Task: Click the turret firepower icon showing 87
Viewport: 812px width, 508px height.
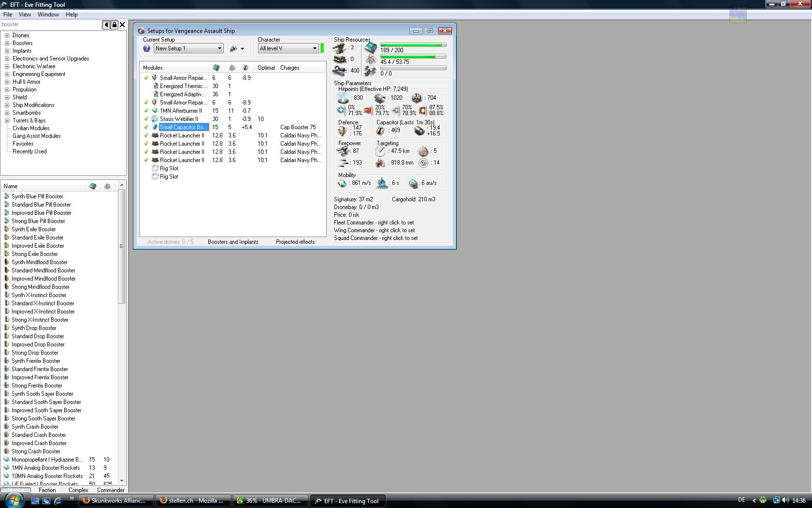Action: (x=344, y=151)
